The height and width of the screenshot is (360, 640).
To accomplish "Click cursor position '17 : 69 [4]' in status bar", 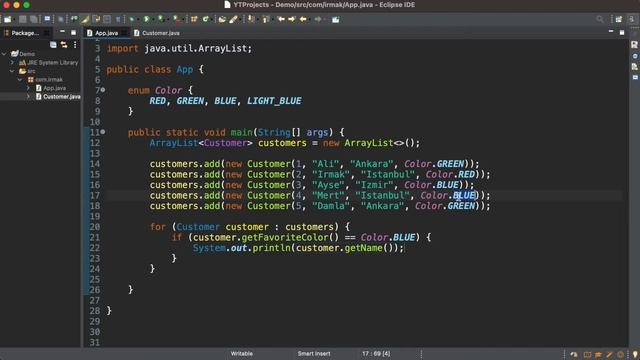I will 376,353.
